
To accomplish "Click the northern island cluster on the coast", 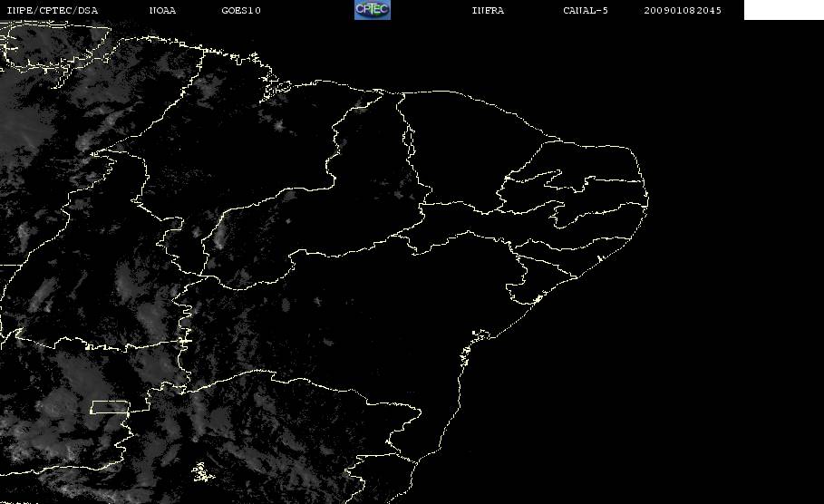I will pyautogui.click(x=276, y=90).
